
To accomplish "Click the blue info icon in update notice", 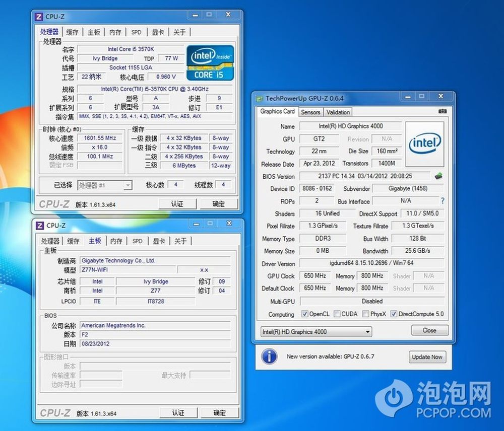I will [269, 356].
